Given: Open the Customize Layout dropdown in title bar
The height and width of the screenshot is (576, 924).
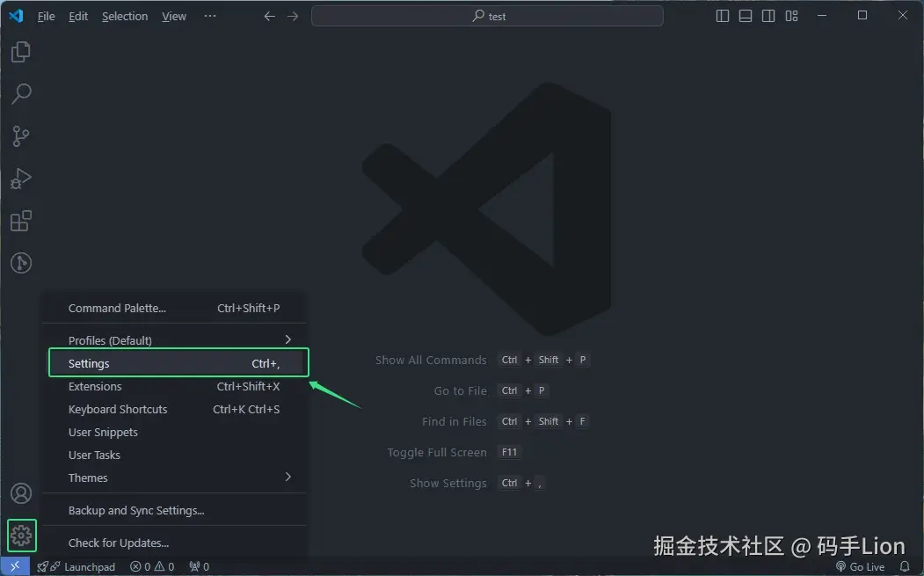Looking at the screenshot, I should pos(791,15).
